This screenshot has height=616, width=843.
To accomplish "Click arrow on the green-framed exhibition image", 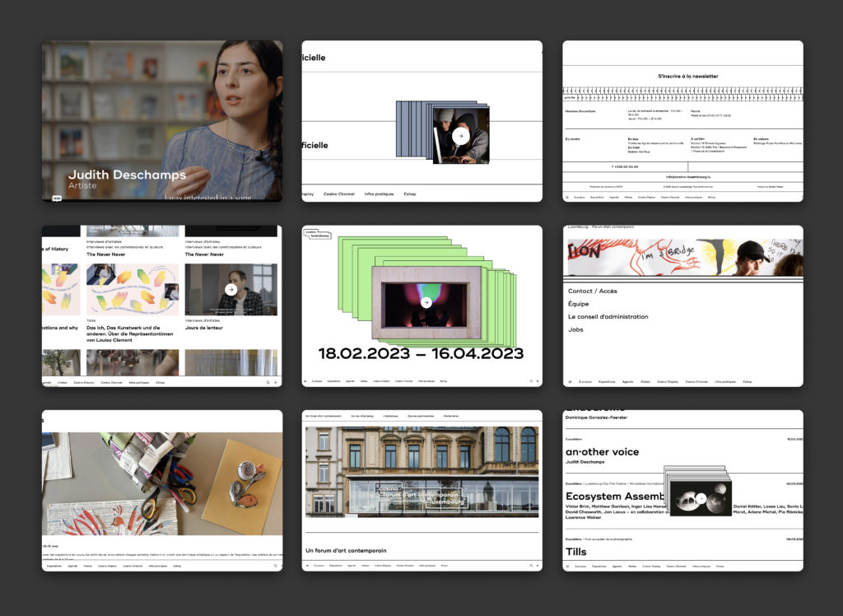I will (x=426, y=302).
